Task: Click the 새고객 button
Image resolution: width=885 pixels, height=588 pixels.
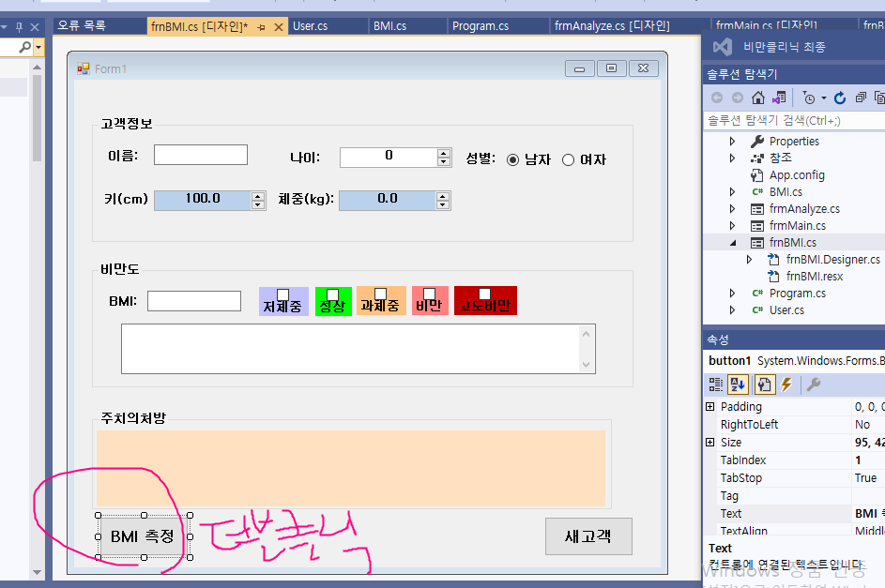Action: pos(588,536)
